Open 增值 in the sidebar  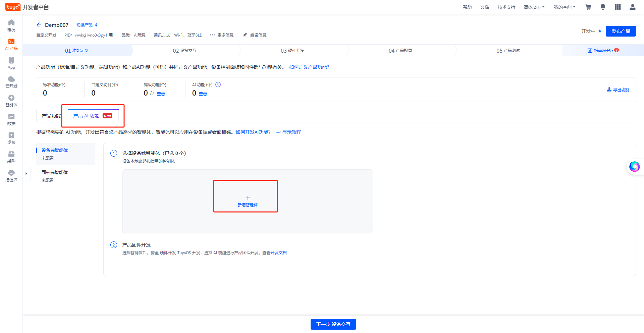tap(11, 176)
